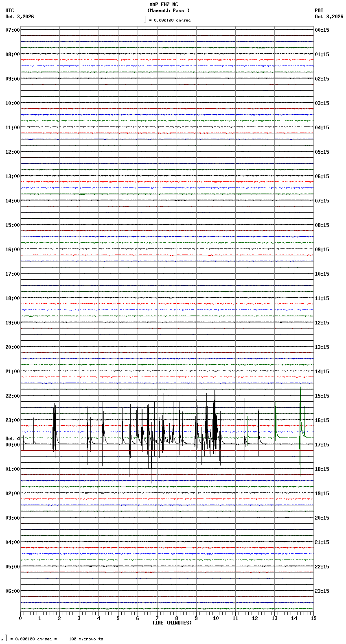Click the scale bar label = 0.000100 cm/sec at top
This screenshot has height=644, width=346.
click(x=170, y=20)
